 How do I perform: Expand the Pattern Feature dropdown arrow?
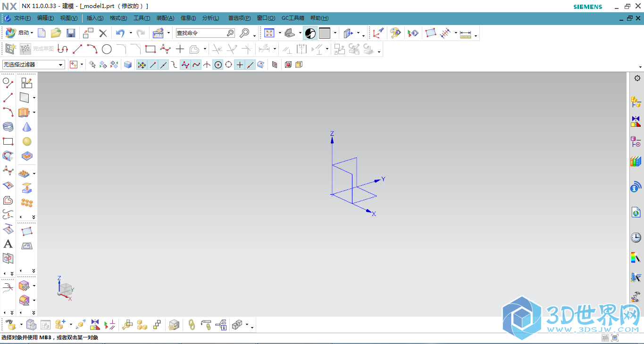(34, 174)
